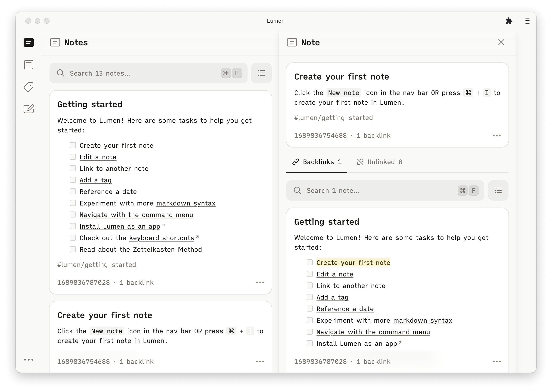Click the 'Zettelkasten Method' link
Screen dimensions: 552x392
(167, 249)
